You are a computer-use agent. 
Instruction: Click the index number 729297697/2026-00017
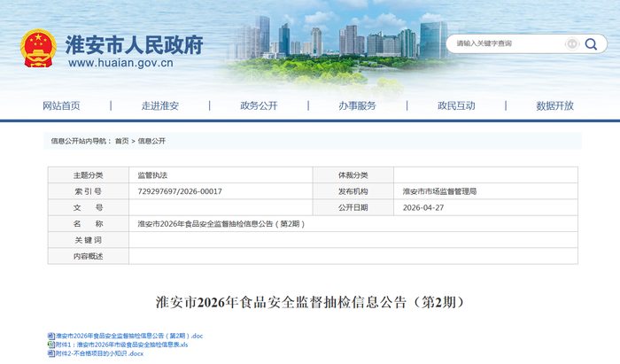tap(180, 191)
